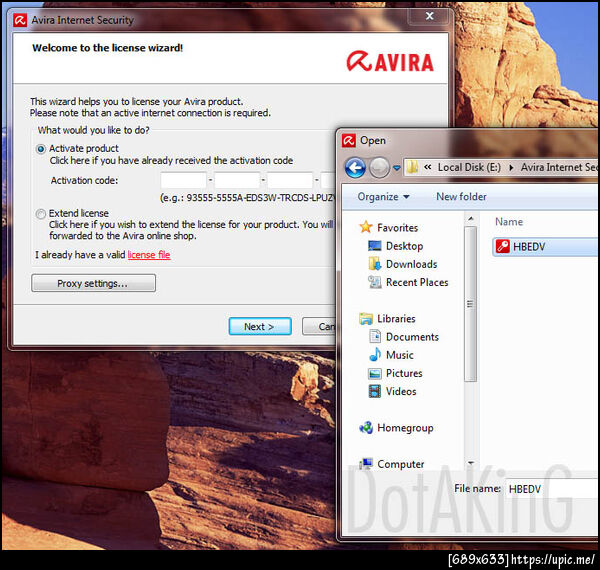Select the Activate product radio button
The image size is (600, 570).
[41, 149]
